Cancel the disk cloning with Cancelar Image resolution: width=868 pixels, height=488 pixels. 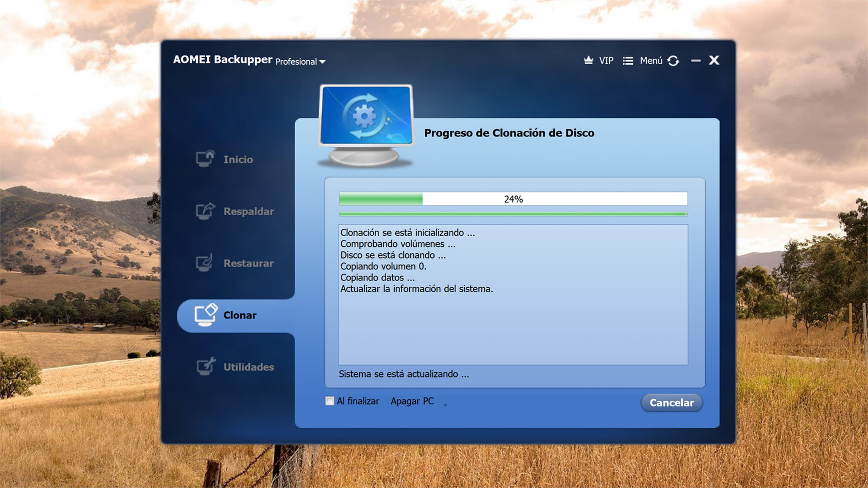[x=672, y=402]
